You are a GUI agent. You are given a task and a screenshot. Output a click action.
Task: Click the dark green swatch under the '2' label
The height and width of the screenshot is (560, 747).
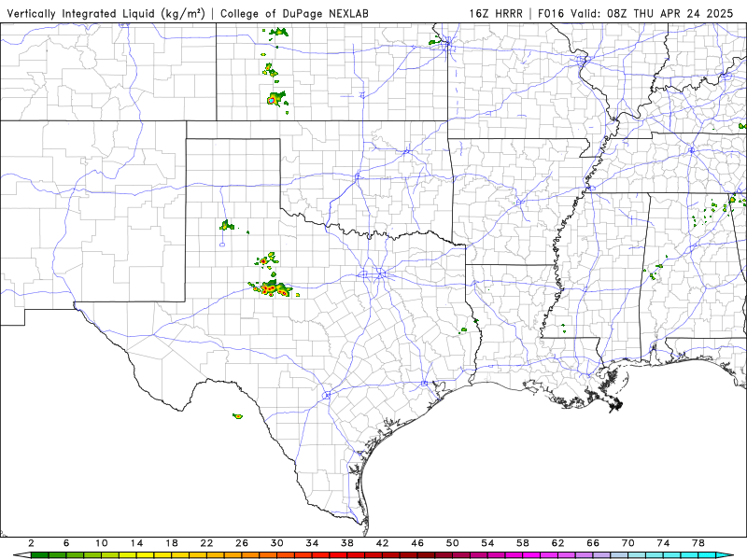point(40,555)
